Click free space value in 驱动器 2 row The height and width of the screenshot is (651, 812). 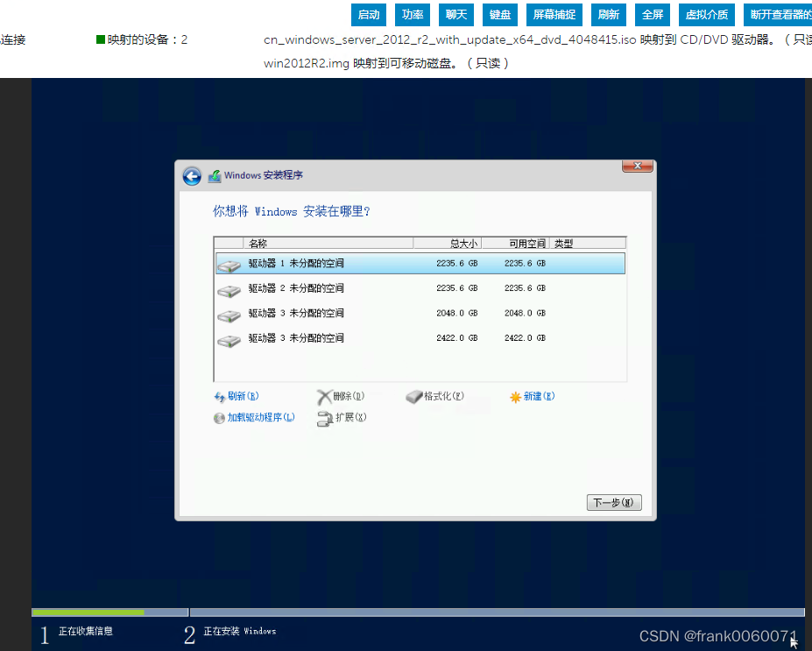coord(525,288)
